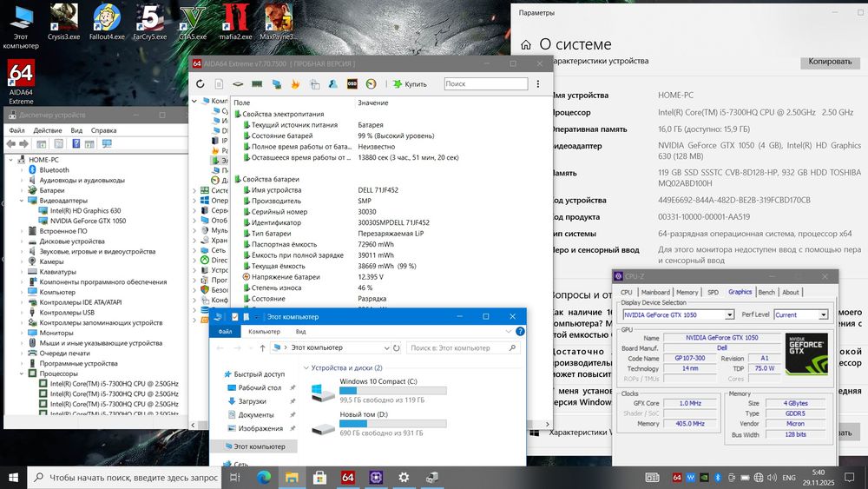Collapse Видеоадаптеры node in Device Manager
The image size is (868, 489).
click(x=23, y=201)
